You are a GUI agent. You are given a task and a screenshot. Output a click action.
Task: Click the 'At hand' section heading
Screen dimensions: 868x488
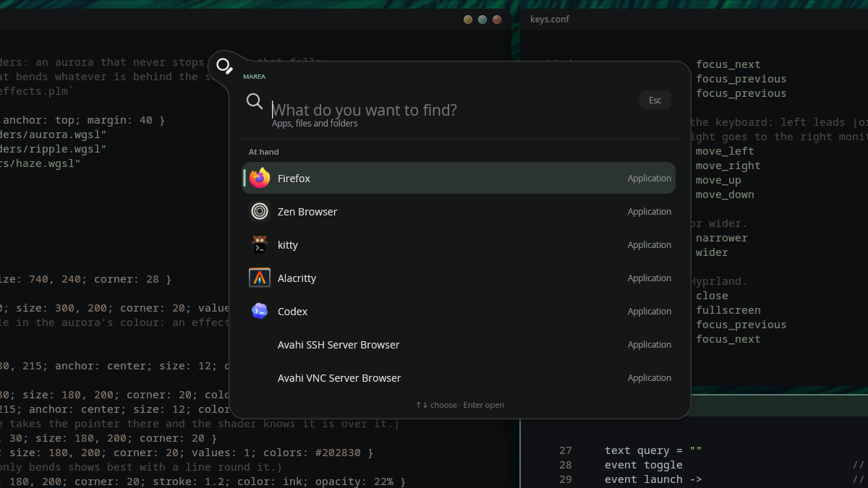click(x=264, y=152)
